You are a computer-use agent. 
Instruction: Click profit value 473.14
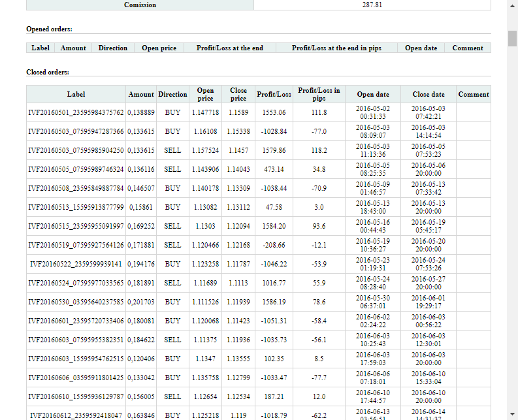tap(274, 169)
